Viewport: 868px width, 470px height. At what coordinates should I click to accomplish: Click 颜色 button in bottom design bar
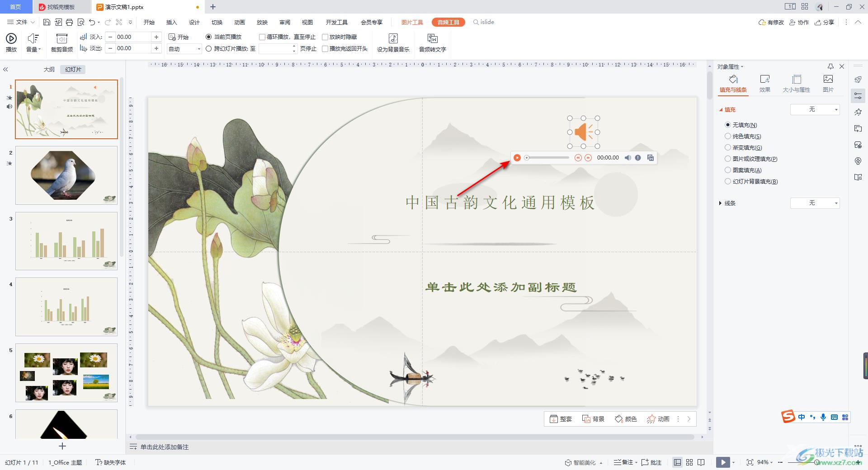click(x=626, y=419)
